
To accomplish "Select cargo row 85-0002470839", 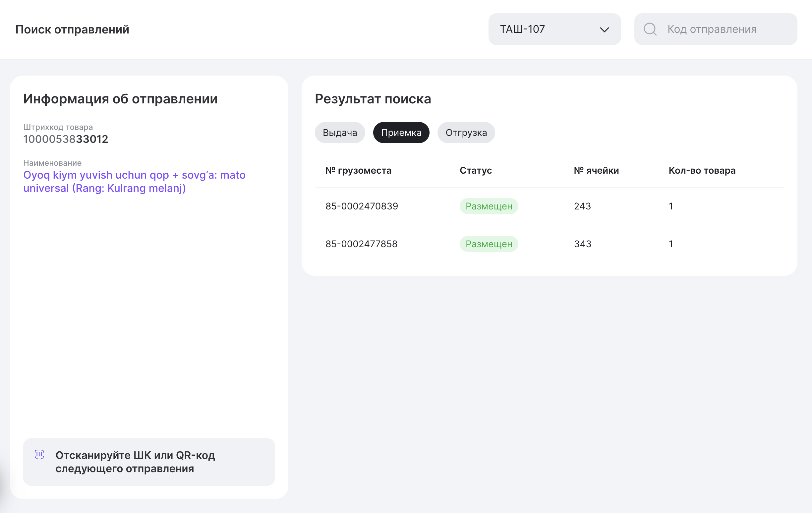I will click(362, 206).
